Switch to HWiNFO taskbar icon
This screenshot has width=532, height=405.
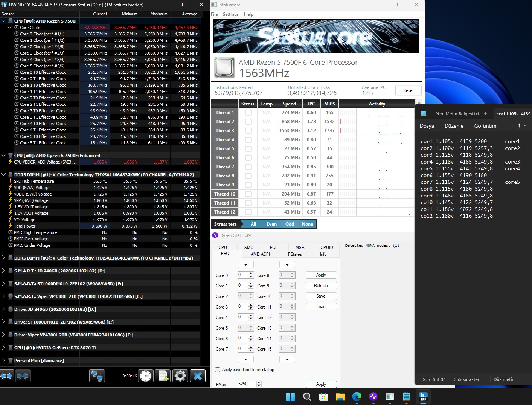click(x=423, y=397)
